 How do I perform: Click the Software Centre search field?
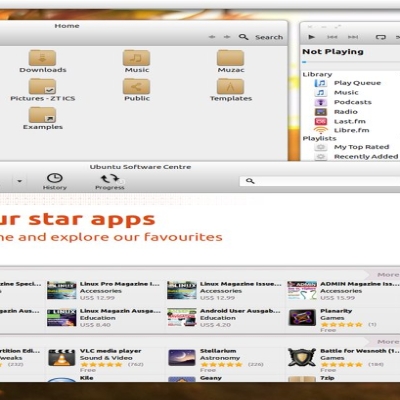320,181
